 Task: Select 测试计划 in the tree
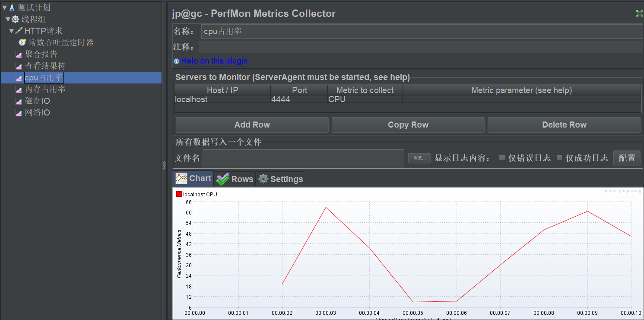point(34,8)
